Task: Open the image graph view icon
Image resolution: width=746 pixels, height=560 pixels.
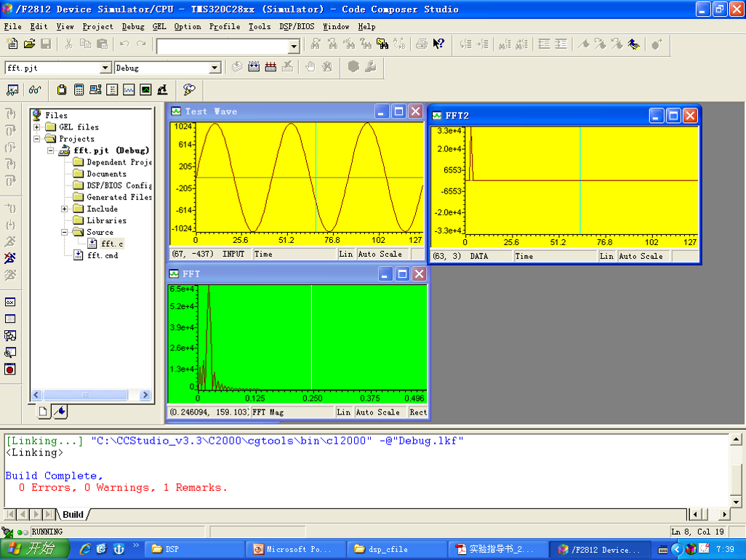Action: point(145,89)
